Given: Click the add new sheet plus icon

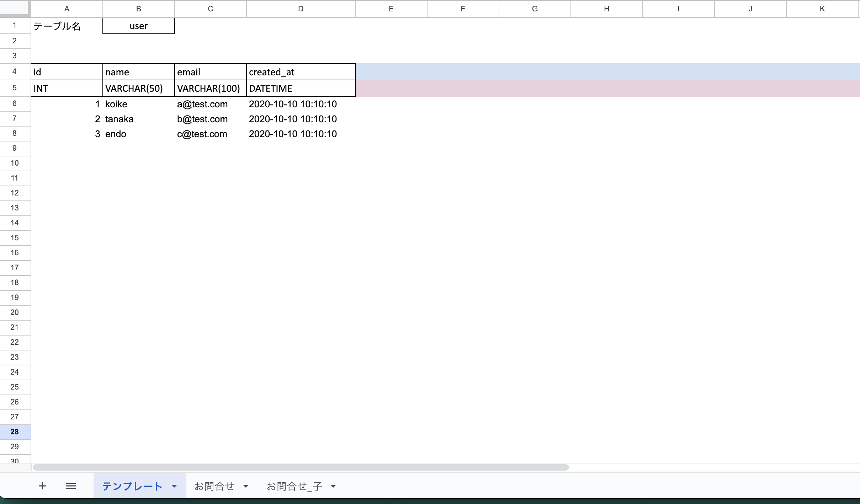Looking at the screenshot, I should [x=42, y=486].
